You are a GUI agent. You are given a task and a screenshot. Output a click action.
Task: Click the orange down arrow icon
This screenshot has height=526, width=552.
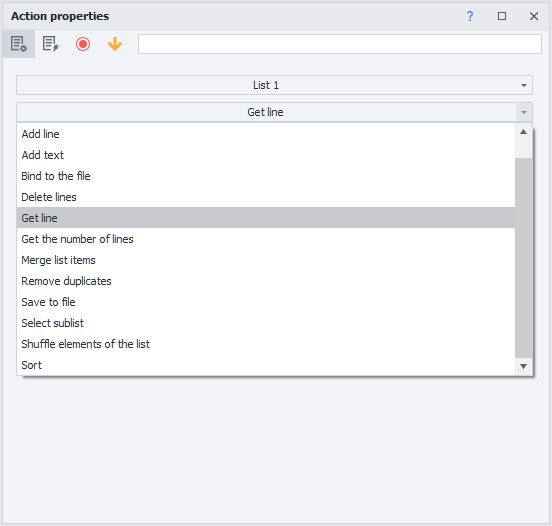[x=115, y=44]
